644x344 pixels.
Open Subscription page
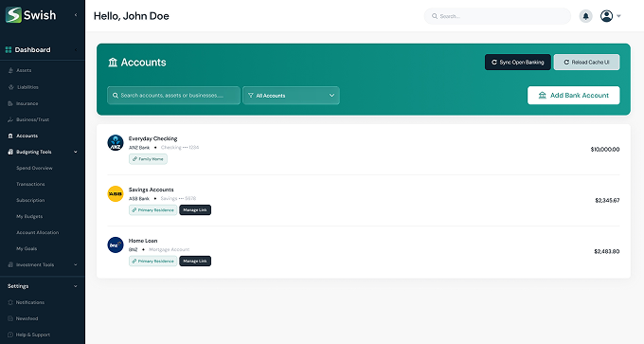click(x=30, y=200)
